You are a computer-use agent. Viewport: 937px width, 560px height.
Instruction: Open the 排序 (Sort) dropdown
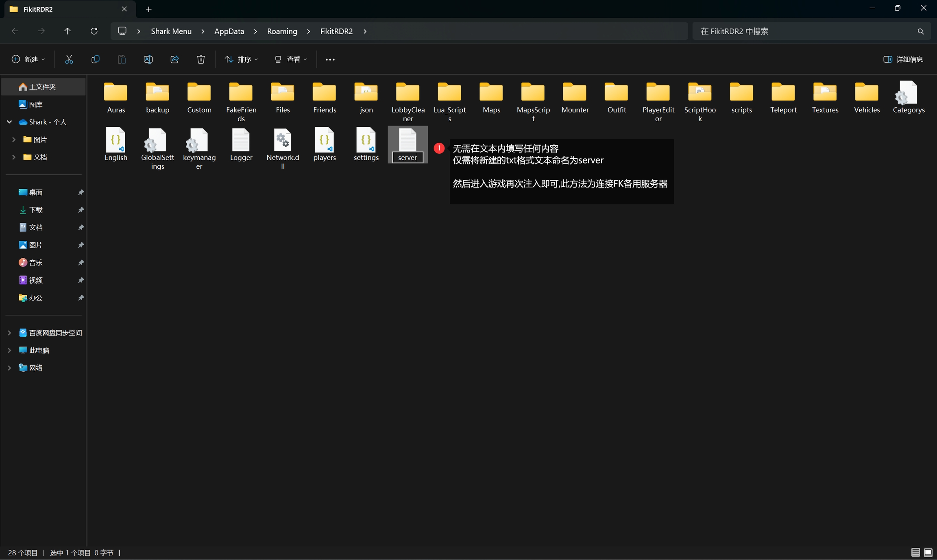241,59
